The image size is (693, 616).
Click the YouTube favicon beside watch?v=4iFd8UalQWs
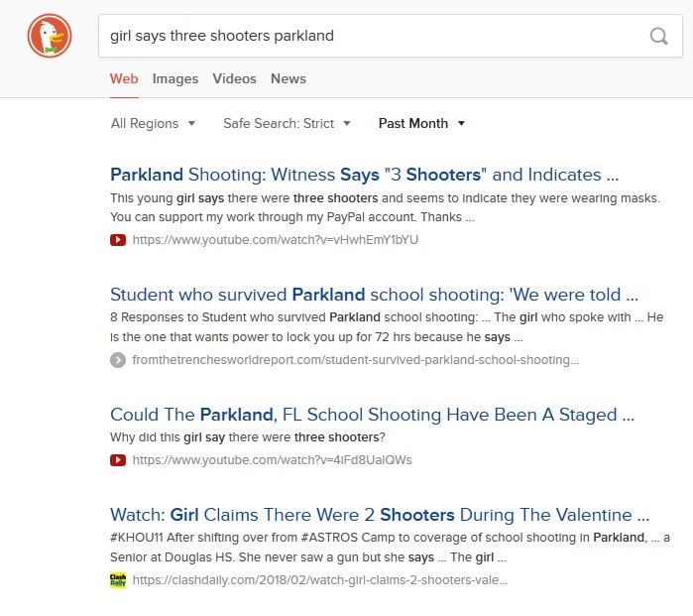(x=118, y=460)
